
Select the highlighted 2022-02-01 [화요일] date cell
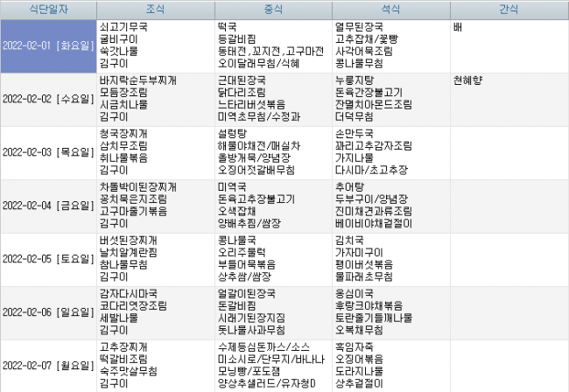(48, 45)
